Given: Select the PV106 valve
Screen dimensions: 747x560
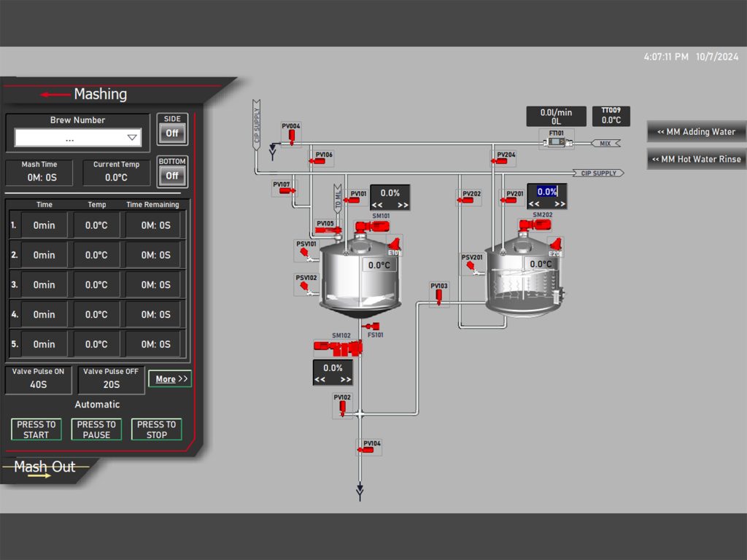Looking at the screenshot, I should 317,161.
